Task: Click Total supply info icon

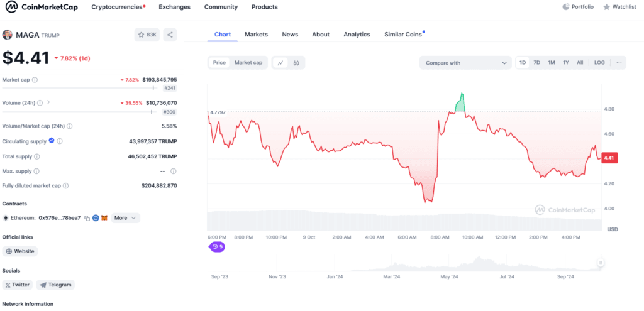Action: 37,156
